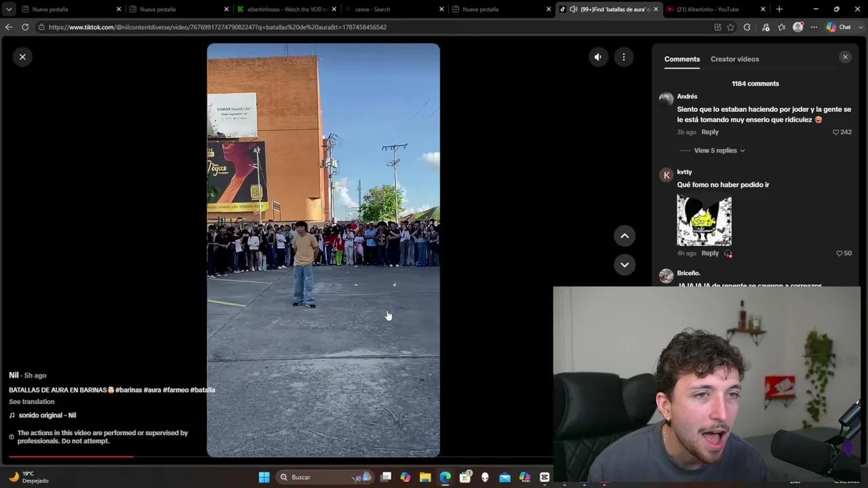The width and height of the screenshot is (868, 488).
Task: Mute the TikTok tab via speaker icon
Action: (x=573, y=9)
